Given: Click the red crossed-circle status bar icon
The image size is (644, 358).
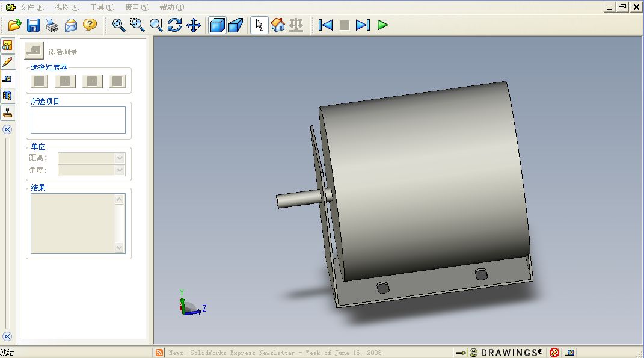Looking at the screenshot, I should coord(554,353).
